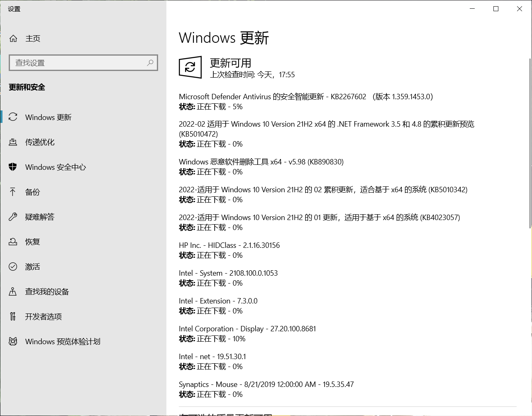Open the 备份 settings
Screen dimensions: 532x416
tap(83, 192)
